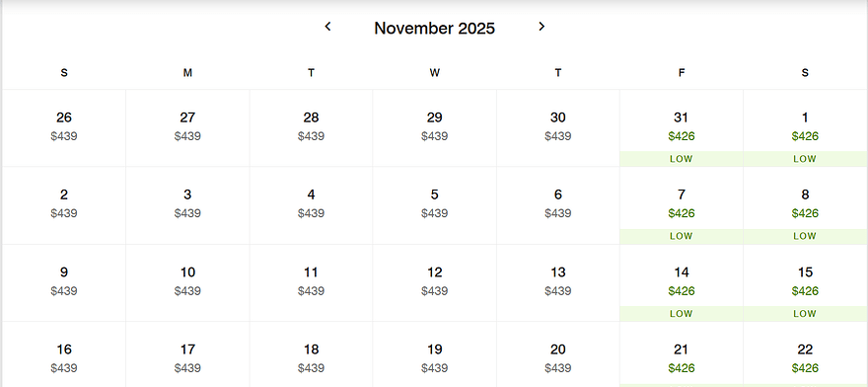Choose November 3 at $439
The image size is (868, 387).
[x=187, y=205]
